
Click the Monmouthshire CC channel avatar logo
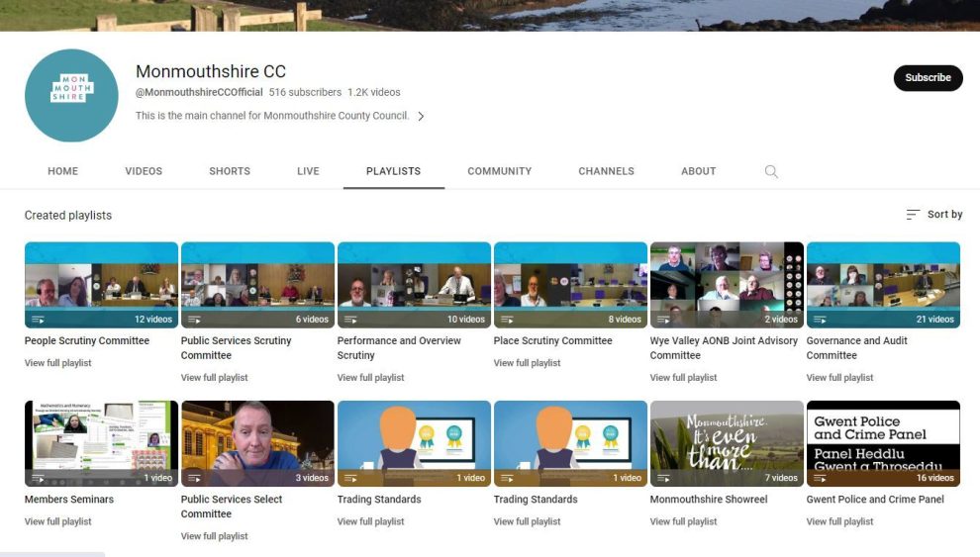pos(71,96)
